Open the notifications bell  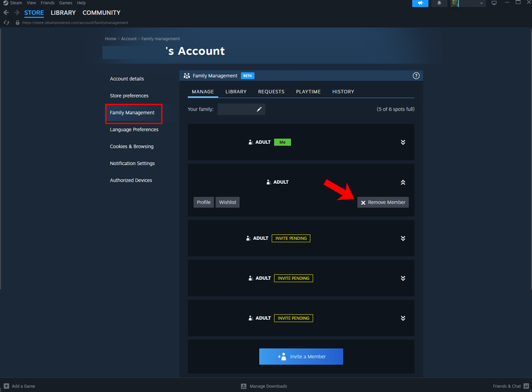(440, 3)
